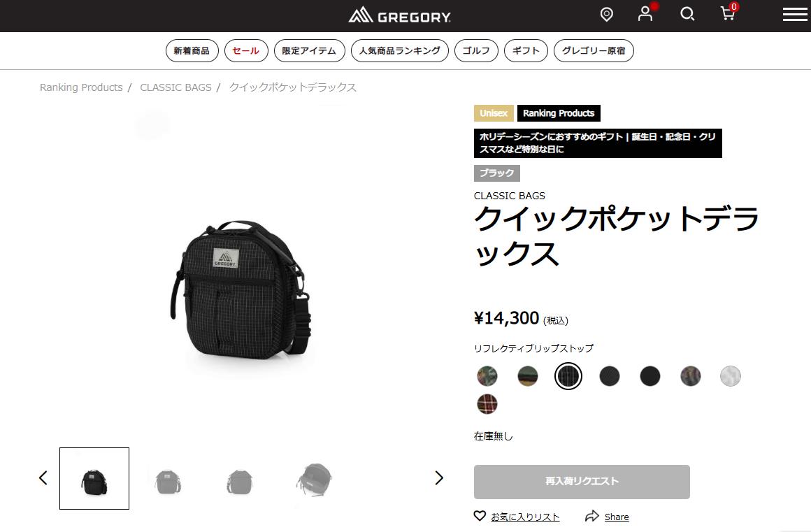Select the red plaid color swatch
This screenshot has width=811, height=532.
coord(487,404)
